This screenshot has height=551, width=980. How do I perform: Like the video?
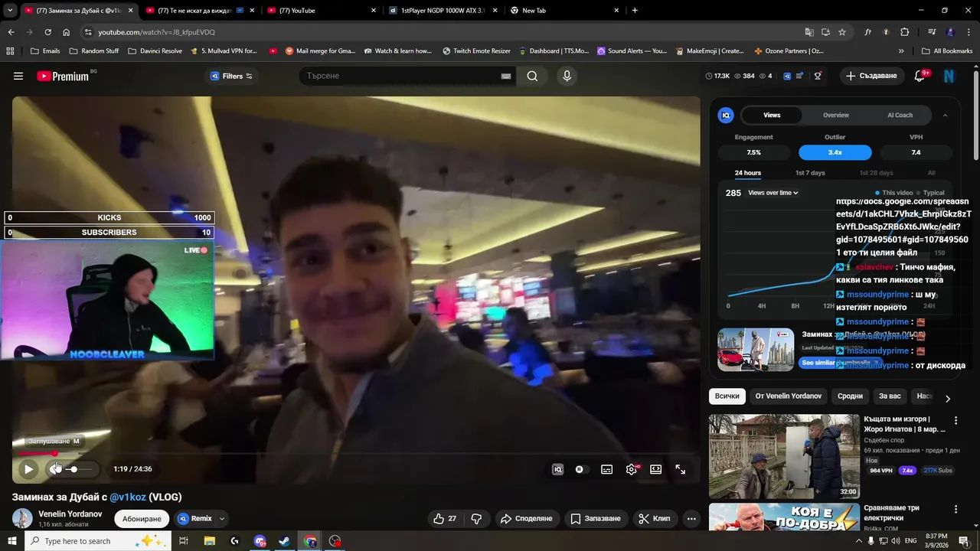tap(445, 518)
